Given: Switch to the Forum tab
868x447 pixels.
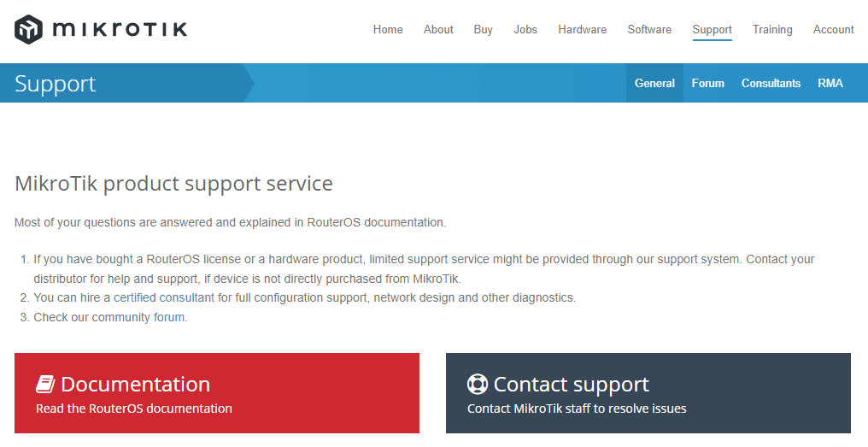Looking at the screenshot, I should click(707, 83).
